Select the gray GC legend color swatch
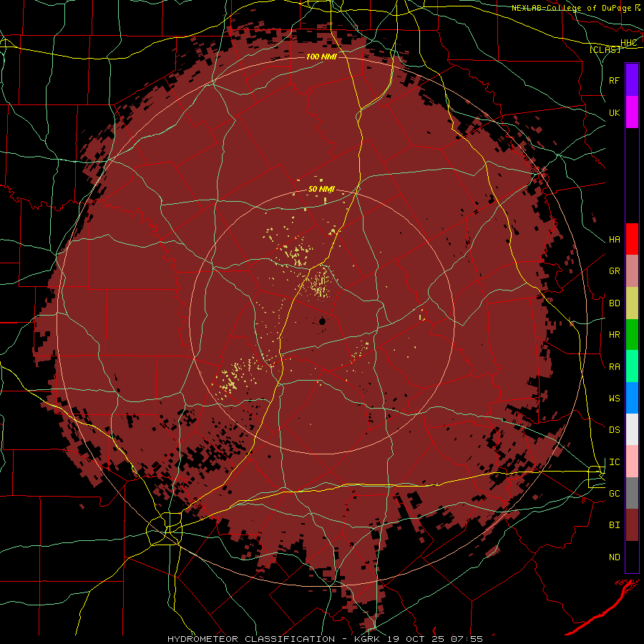 tap(632, 493)
